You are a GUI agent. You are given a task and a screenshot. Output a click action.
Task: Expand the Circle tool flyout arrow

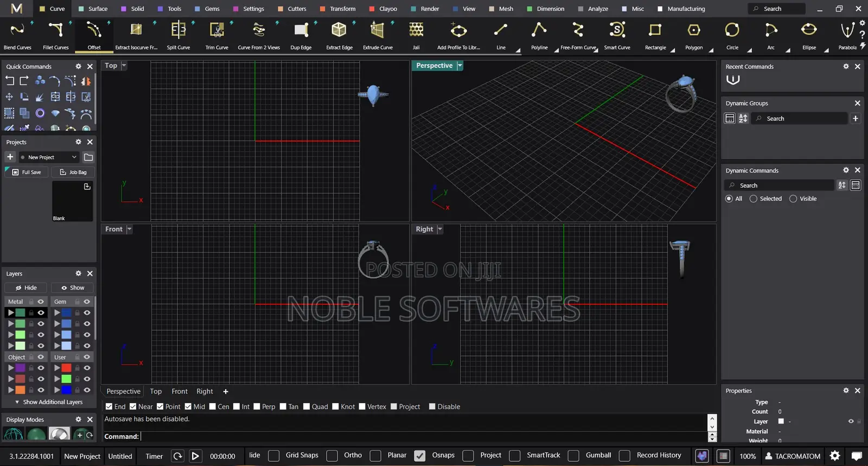click(x=750, y=50)
